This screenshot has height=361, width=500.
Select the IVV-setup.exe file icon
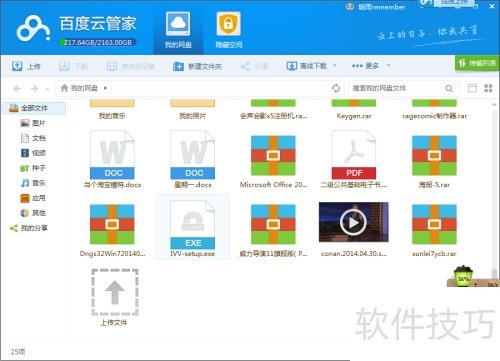pyautogui.click(x=192, y=225)
